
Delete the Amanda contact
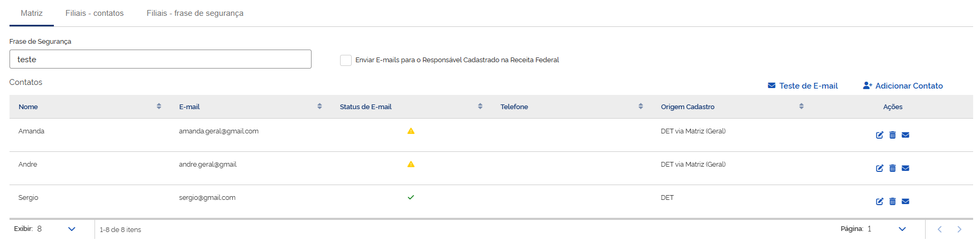pos(892,135)
